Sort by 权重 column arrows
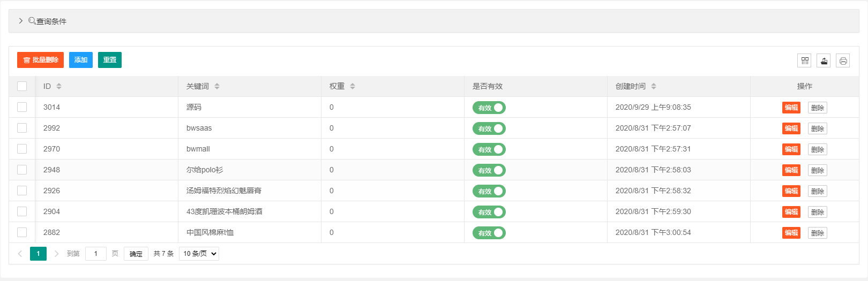Image resolution: width=868 pixels, height=281 pixels. tap(353, 86)
